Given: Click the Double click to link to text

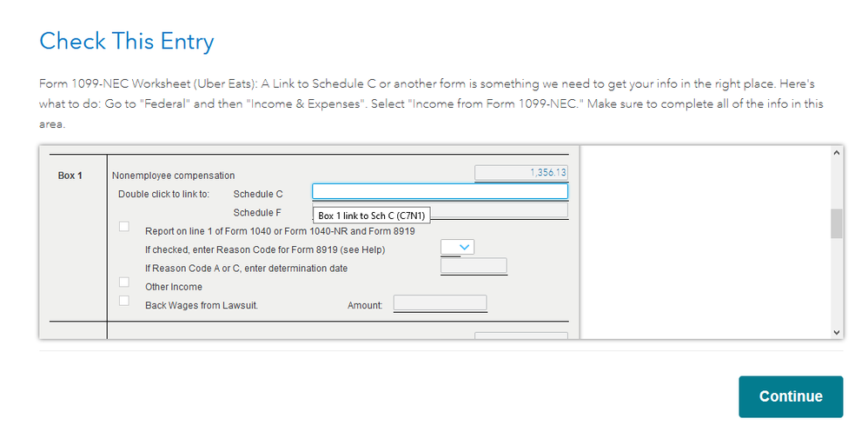Looking at the screenshot, I should 164,195.
